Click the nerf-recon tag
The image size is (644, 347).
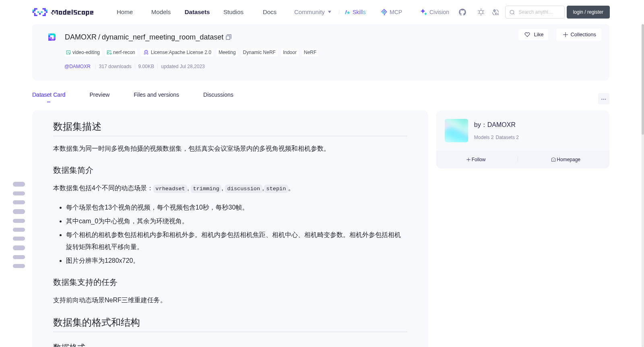pyautogui.click(x=121, y=52)
